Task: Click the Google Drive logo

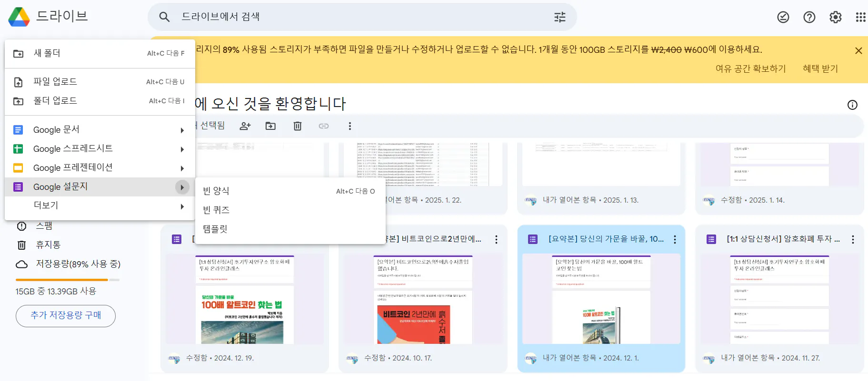Action: tap(19, 17)
